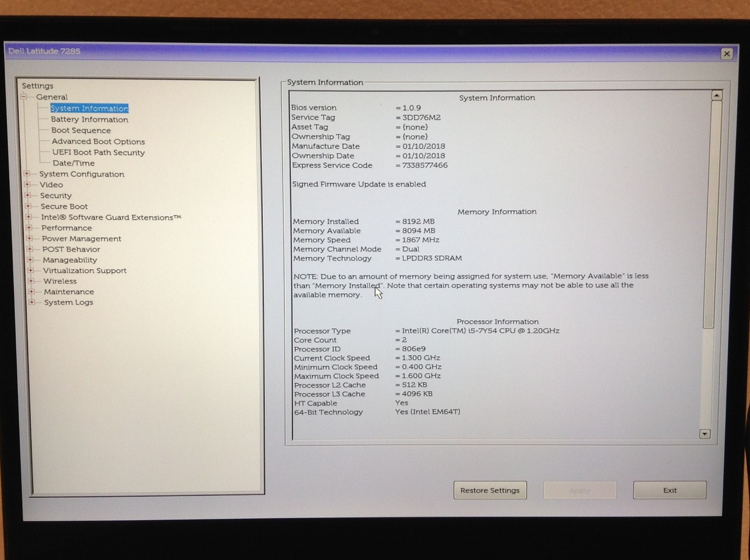Click the Manufacture Date value 01/10/2018
Image resolution: width=750 pixels, height=560 pixels.
tap(424, 146)
